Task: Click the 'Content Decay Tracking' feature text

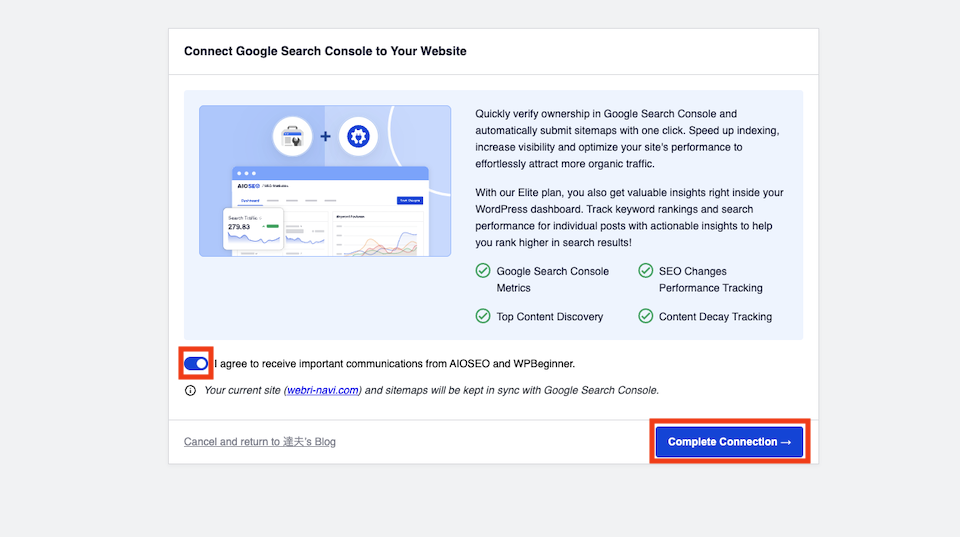Action: [715, 317]
